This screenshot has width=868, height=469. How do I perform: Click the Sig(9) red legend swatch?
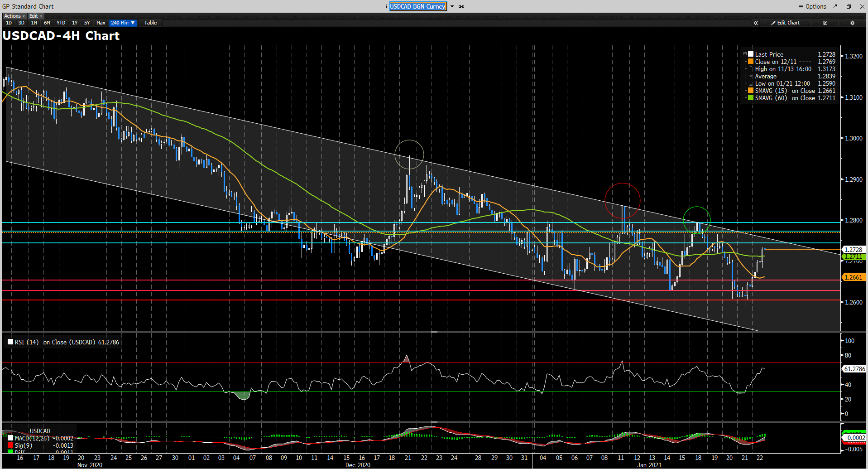[10, 445]
